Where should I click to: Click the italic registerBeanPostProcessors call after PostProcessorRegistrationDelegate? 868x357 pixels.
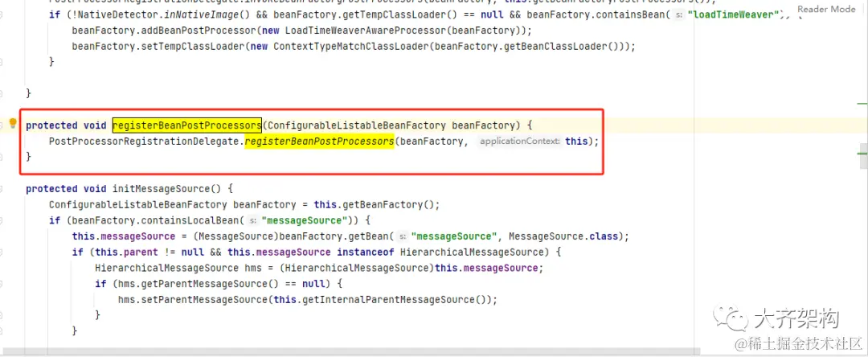tap(319, 142)
